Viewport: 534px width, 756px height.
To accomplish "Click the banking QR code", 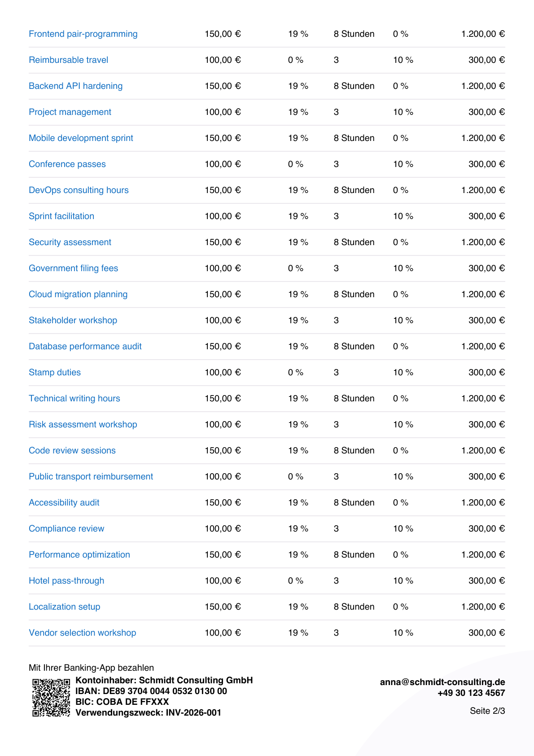I will click(x=51, y=697).
